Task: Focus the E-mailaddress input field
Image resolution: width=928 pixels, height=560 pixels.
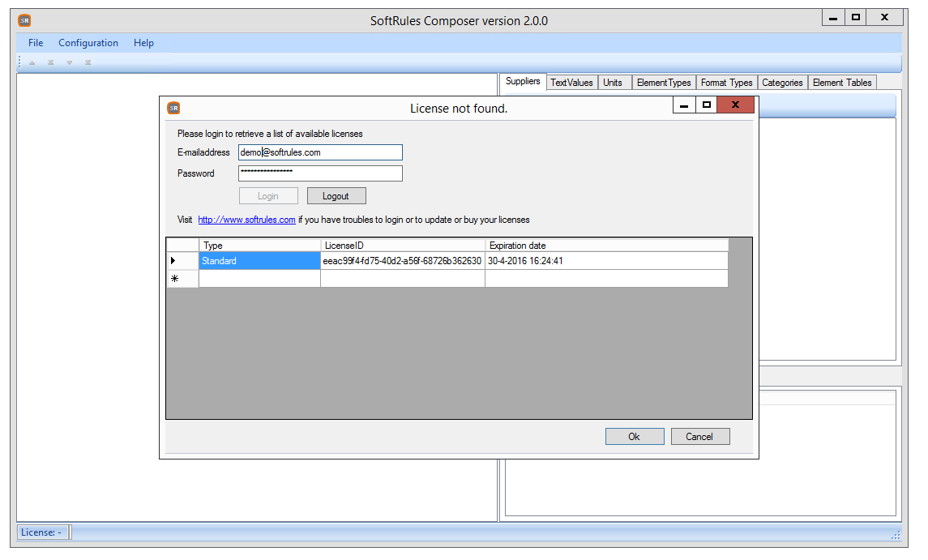Action: pyautogui.click(x=320, y=152)
